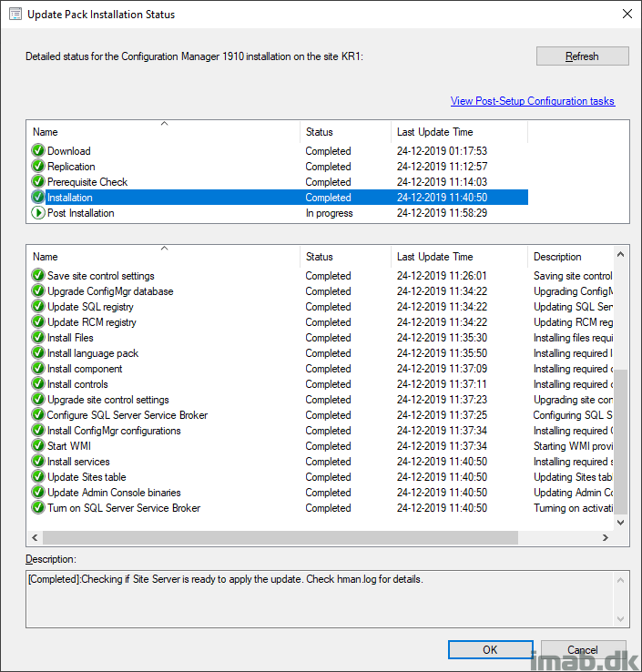Confirm the dialog with OK
The width and height of the screenshot is (642, 672).
click(490, 650)
